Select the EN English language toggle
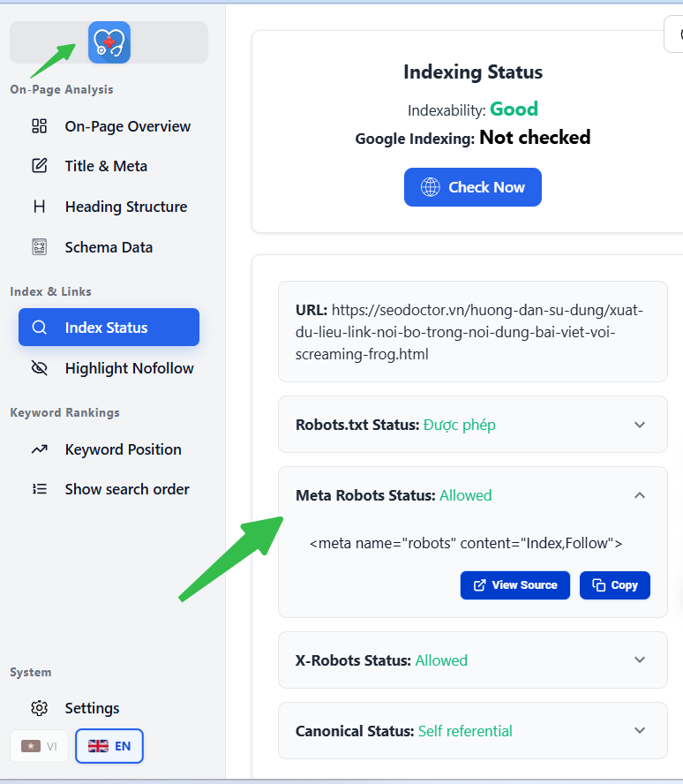 click(x=109, y=746)
